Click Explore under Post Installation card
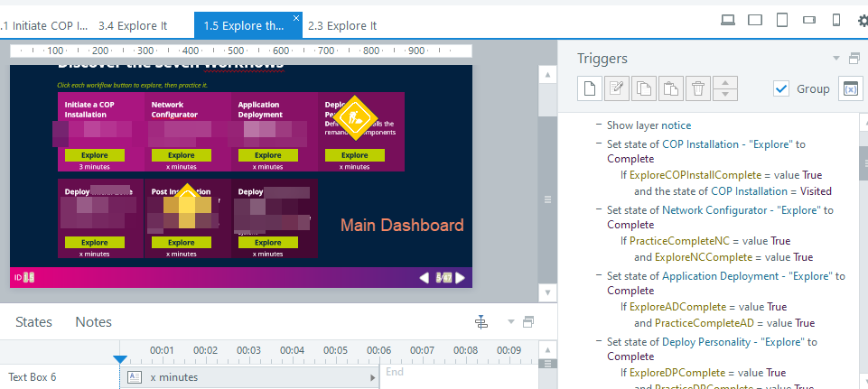Screen dimensions: 868x389 click(182, 243)
